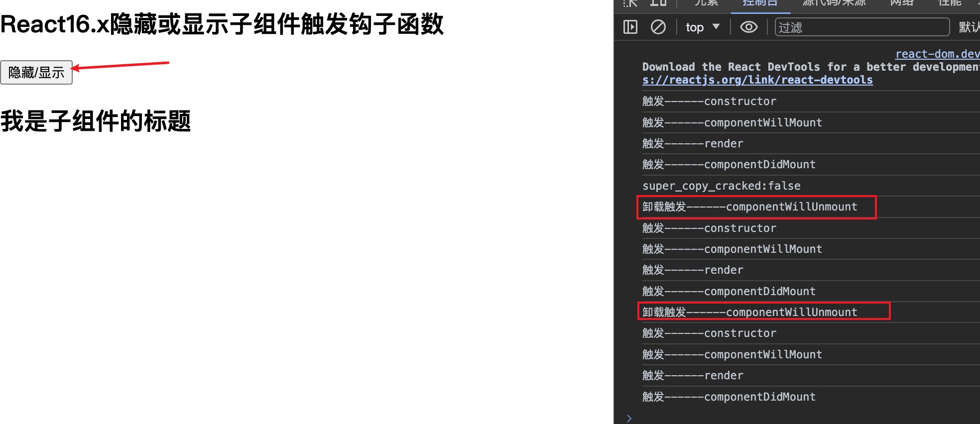Click the React16.x page heading

point(222,24)
